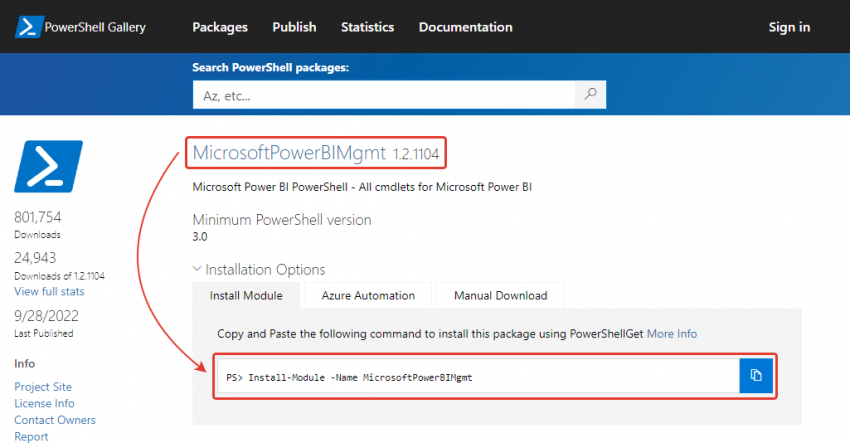Select the Install Module tab
This screenshot has width=850, height=443.
pyautogui.click(x=246, y=296)
